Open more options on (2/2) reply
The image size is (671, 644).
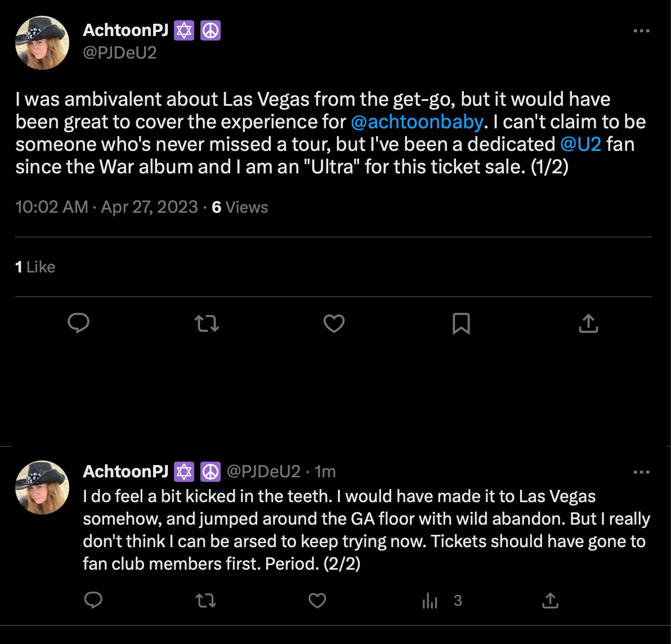pos(641,472)
